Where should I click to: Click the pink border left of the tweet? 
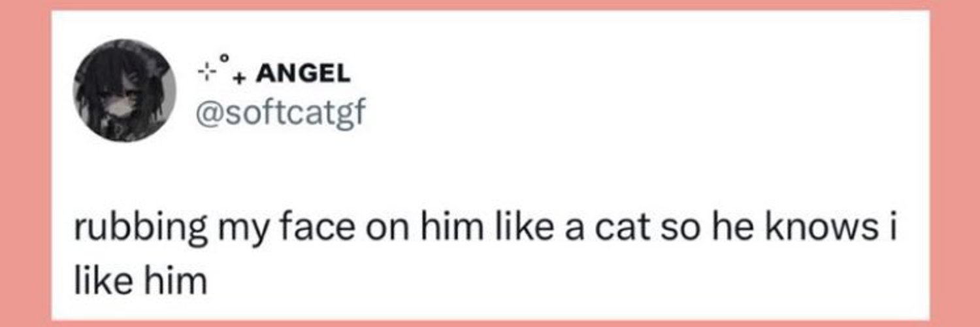click(x=25, y=163)
